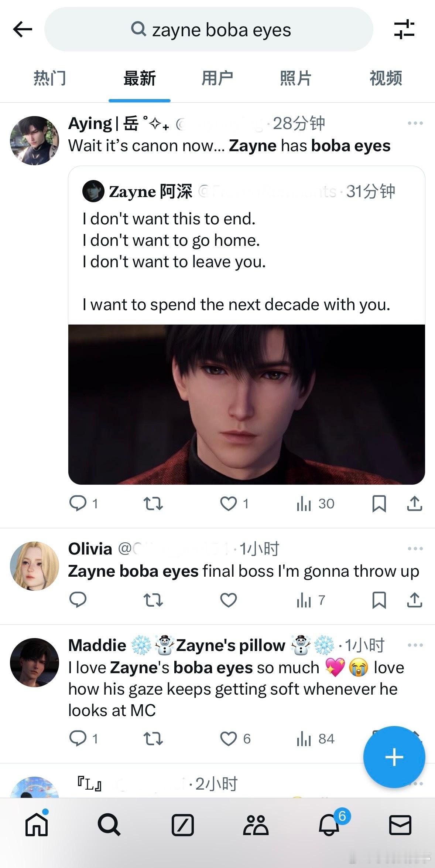The width and height of the screenshot is (435, 868).
Task: Reply to Olivia's tweet
Action: point(78,600)
